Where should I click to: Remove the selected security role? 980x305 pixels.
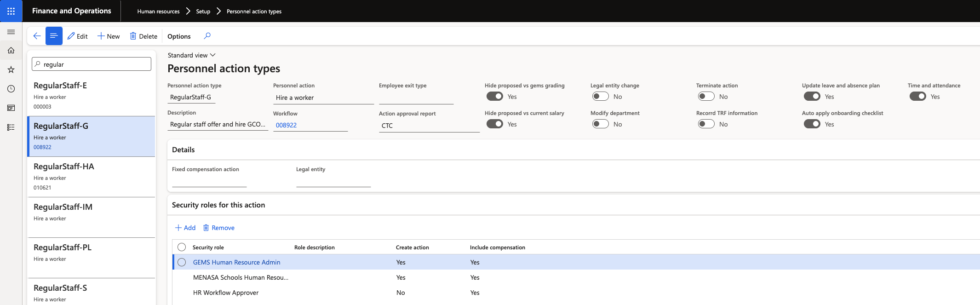[x=219, y=228]
